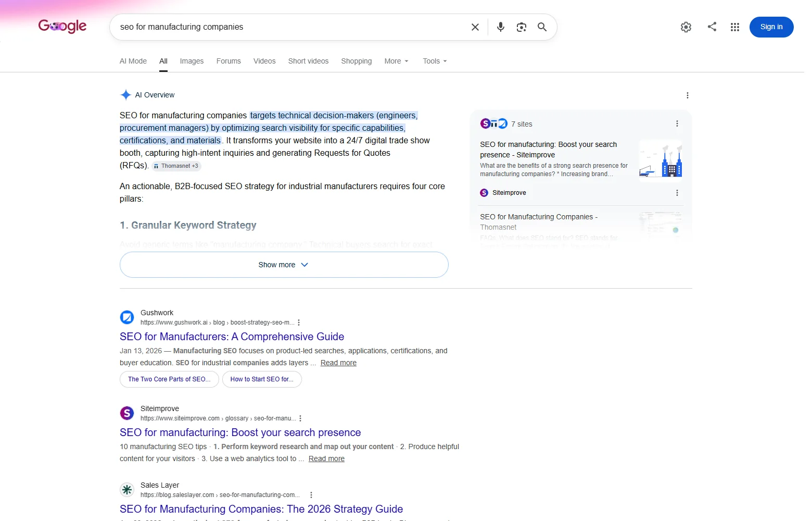Open SEO for Manufacturing Companies: 2026 Strategy Guide
The width and height of the screenshot is (812, 521).
point(261,509)
